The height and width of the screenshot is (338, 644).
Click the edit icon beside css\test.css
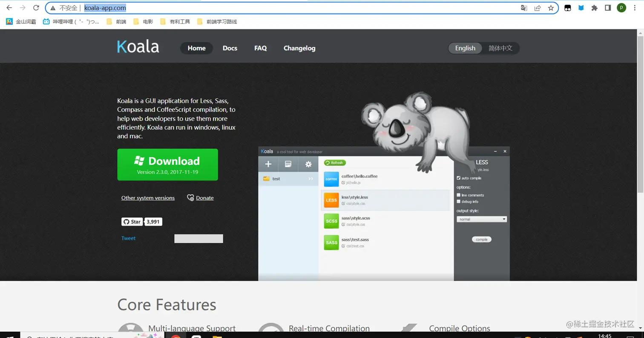click(343, 246)
